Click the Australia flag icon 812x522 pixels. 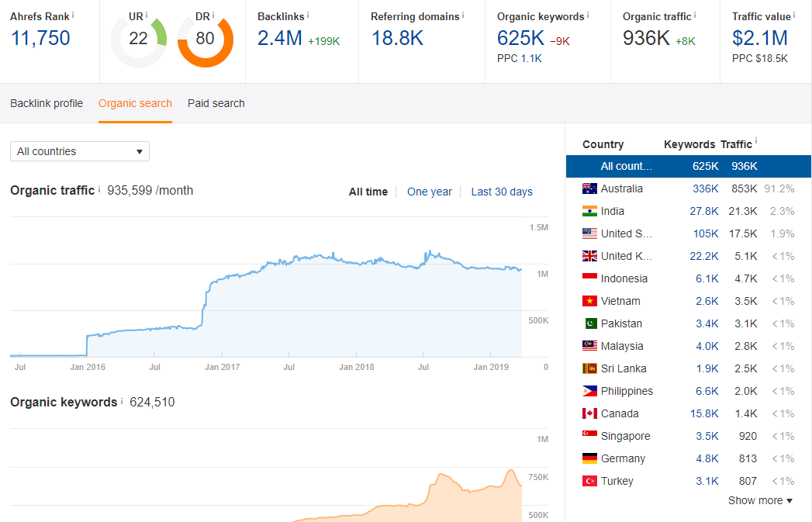click(590, 188)
